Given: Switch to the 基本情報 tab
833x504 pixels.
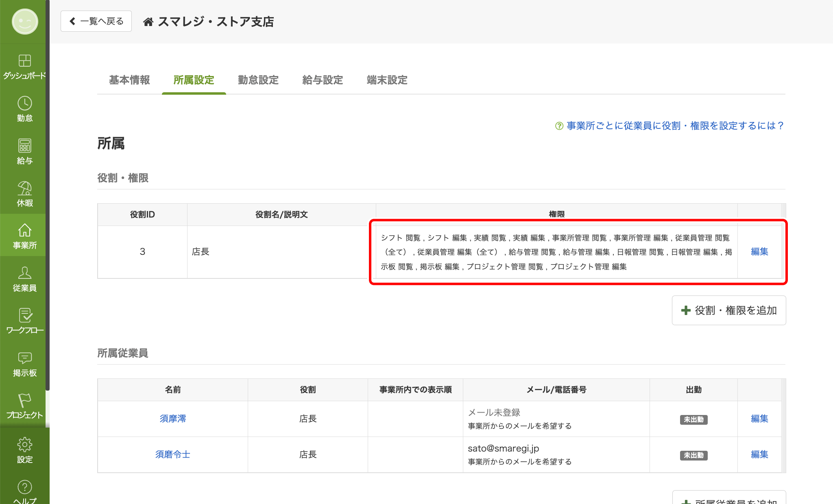Looking at the screenshot, I should tap(129, 80).
